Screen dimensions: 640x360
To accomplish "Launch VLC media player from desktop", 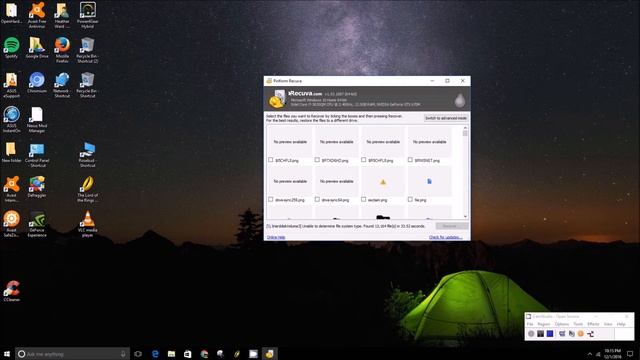I will click(87, 224).
